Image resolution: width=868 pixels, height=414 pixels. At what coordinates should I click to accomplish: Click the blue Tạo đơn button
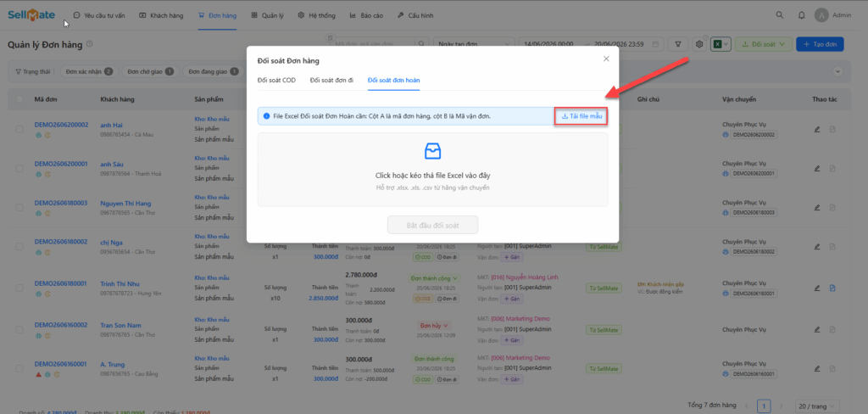820,44
